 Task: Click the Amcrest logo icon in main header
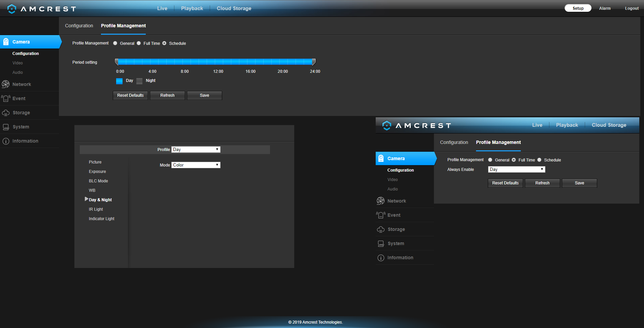[x=12, y=9]
